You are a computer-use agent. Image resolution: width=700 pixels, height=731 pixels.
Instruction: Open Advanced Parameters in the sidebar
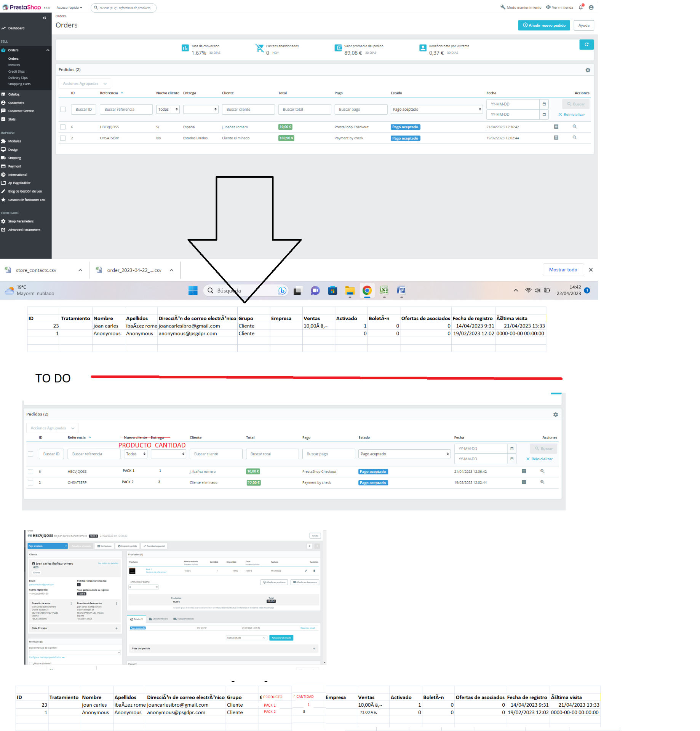pos(24,230)
